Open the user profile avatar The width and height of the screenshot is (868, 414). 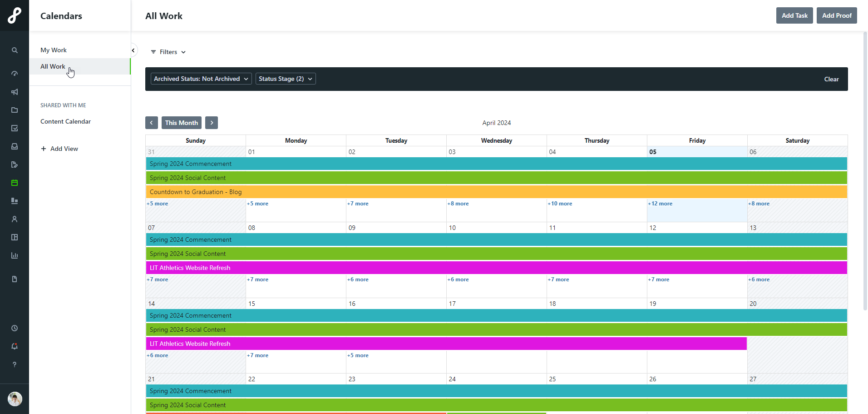[15, 399]
